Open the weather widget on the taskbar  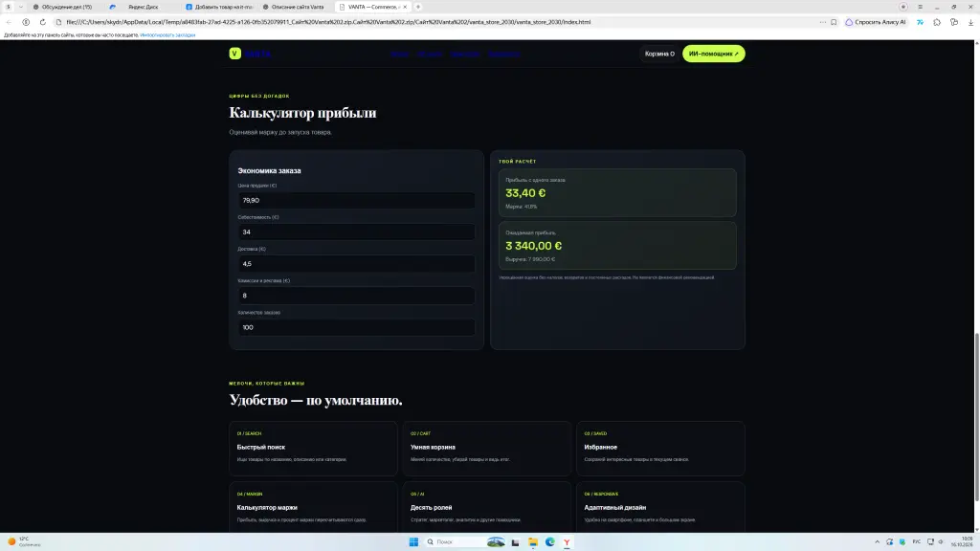(23, 541)
